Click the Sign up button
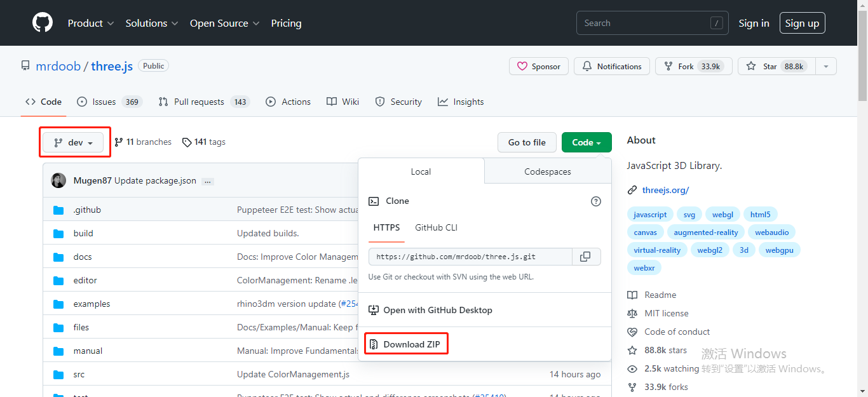Screen dimensions: 868x397 coord(802,23)
